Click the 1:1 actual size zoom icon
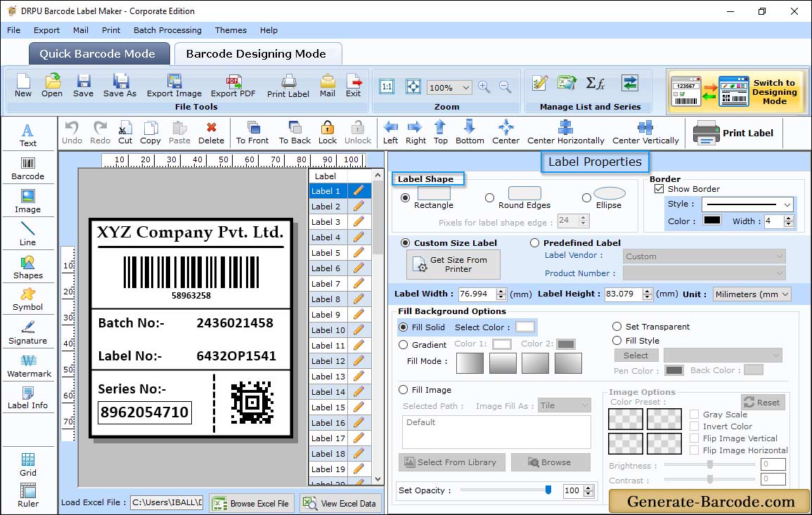This screenshot has height=515, width=812. pos(387,87)
